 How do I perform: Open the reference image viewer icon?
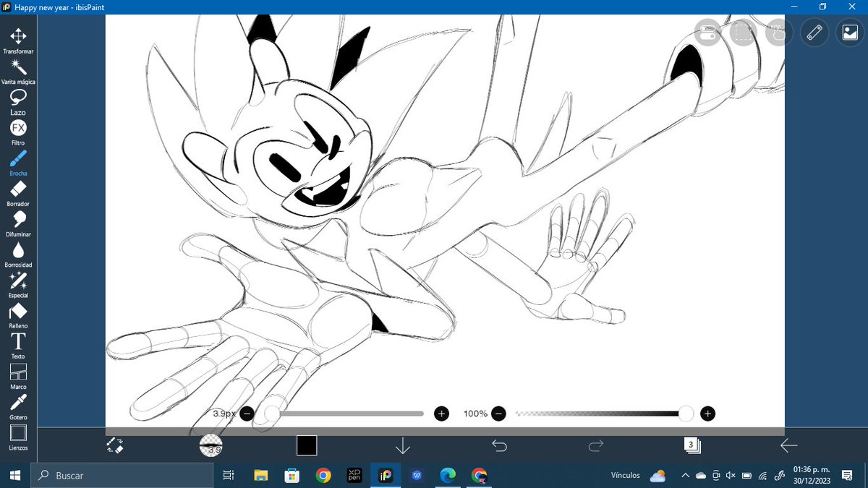coord(849,33)
